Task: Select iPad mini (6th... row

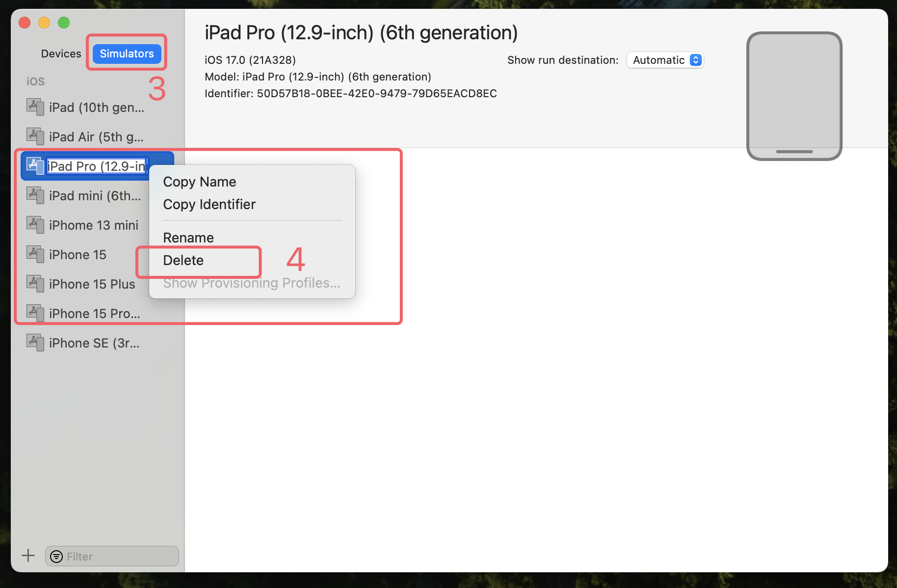Action: click(97, 195)
